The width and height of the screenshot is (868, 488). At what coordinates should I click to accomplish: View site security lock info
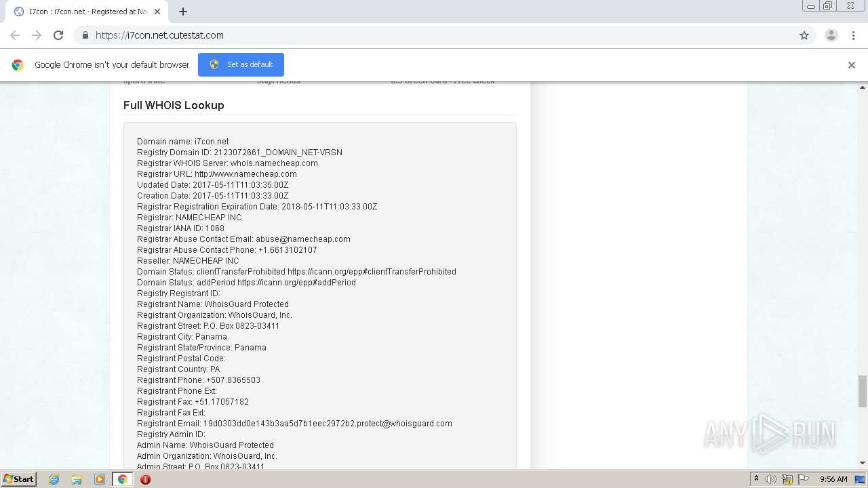(85, 35)
